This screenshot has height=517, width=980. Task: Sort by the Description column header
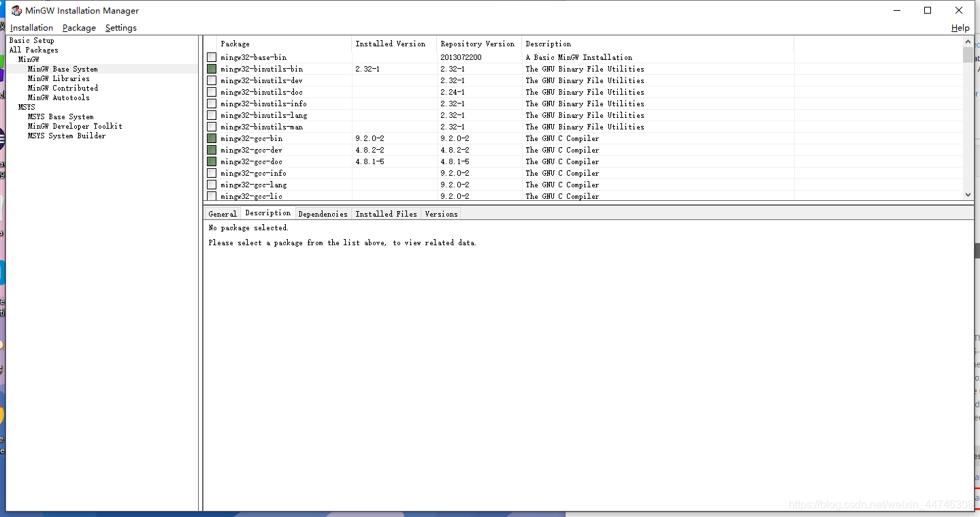(x=657, y=44)
